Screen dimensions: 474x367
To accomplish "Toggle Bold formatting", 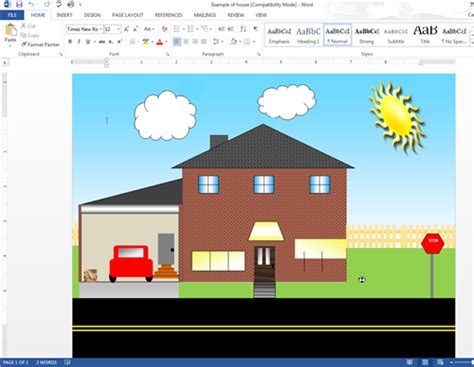I will pyautogui.click(x=70, y=42).
